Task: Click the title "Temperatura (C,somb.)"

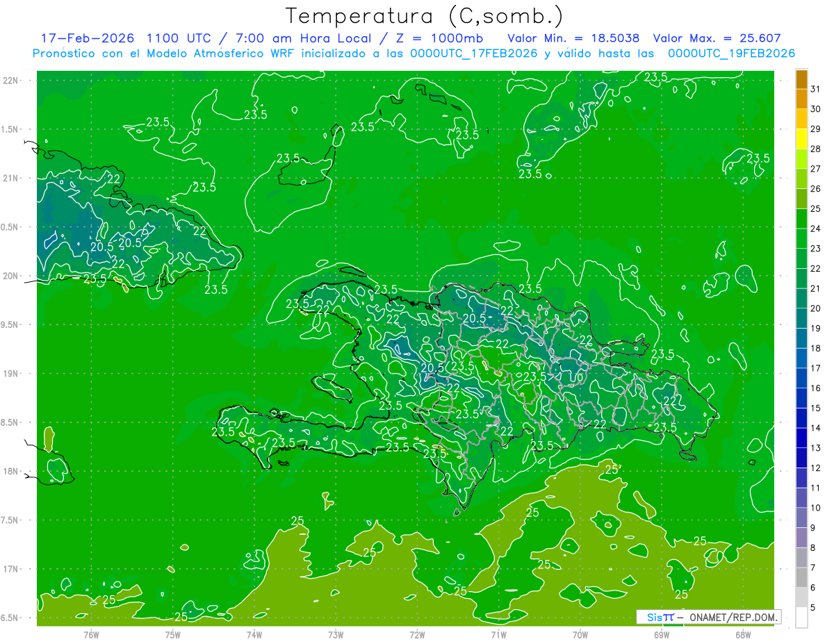Action: [x=424, y=16]
